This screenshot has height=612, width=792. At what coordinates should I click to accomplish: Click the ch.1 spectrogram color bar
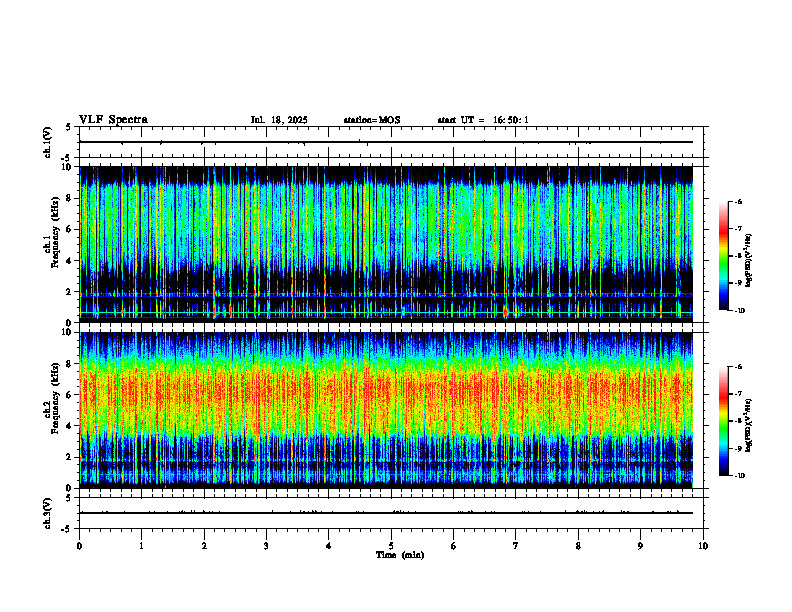pyautogui.click(x=723, y=256)
